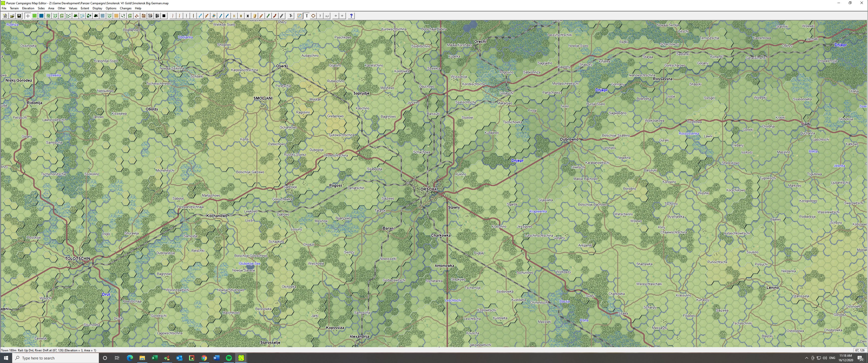The width and height of the screenshot is (868, 363).
Task: Click the New map file icon
Action: (5, 16)
